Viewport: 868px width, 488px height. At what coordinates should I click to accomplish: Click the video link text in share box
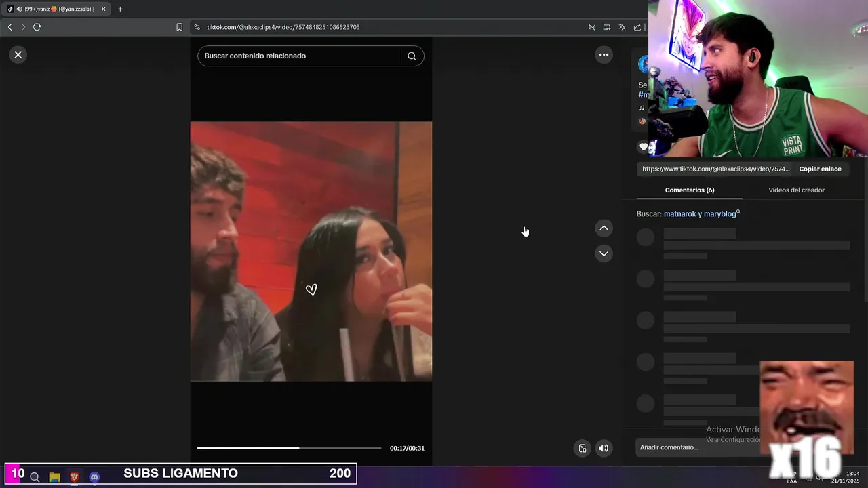pyautogui.click(x=716, y=169)
